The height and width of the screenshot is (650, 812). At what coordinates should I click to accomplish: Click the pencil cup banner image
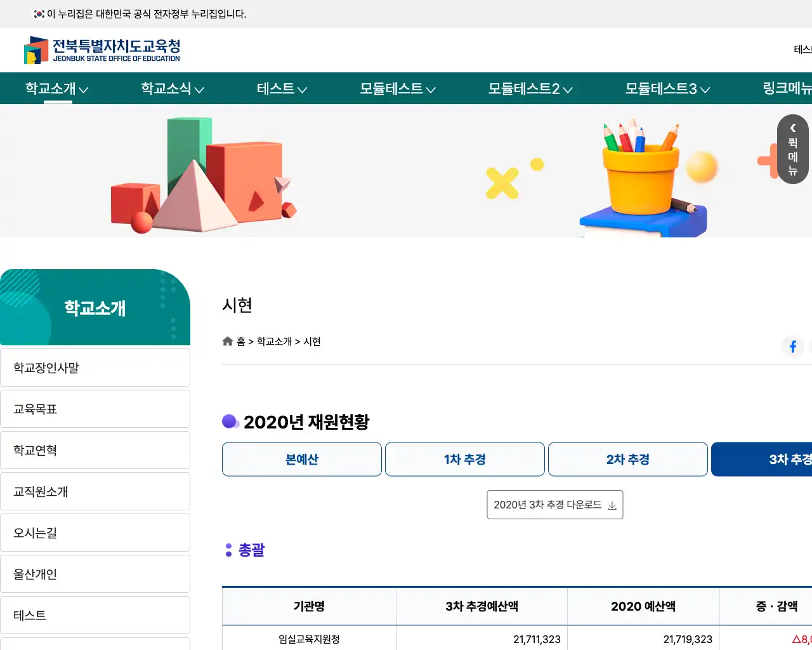coord(644,177)
